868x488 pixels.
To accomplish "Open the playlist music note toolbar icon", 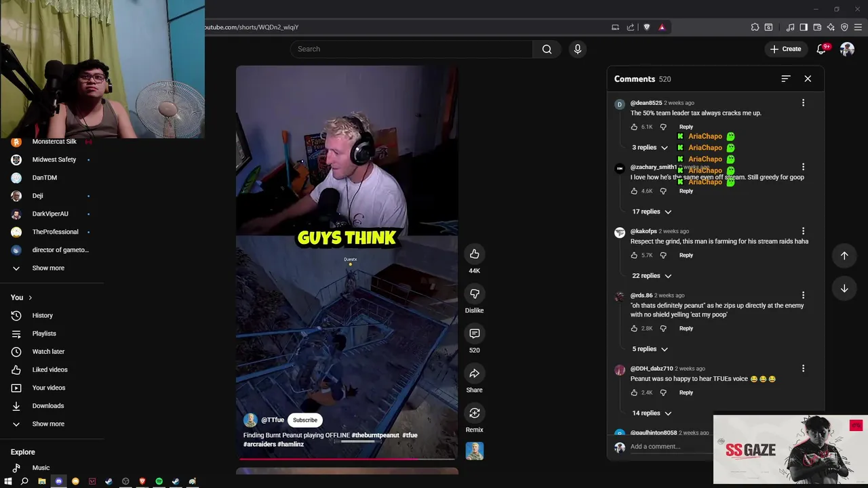I will click(x=790, y=27).
